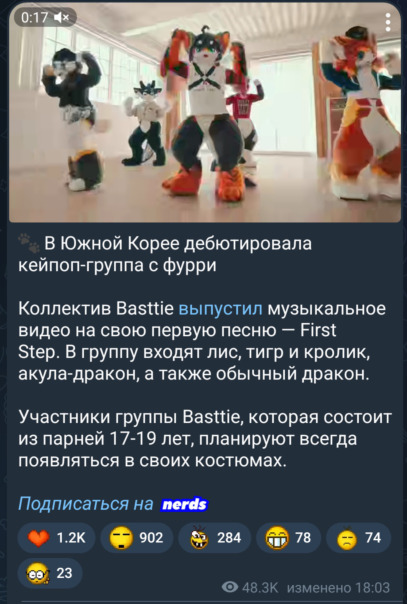Unmute the video via the speaker icon

coord(61,17)
